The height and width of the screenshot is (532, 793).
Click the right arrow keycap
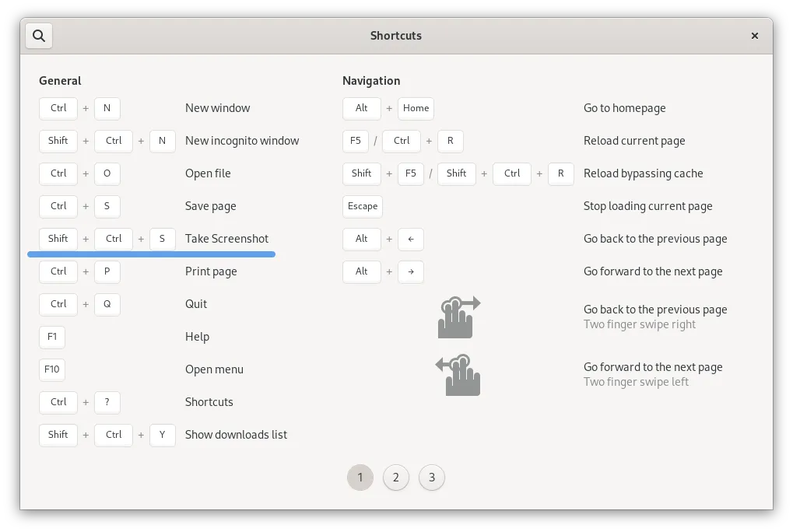[x=411, y=271]
